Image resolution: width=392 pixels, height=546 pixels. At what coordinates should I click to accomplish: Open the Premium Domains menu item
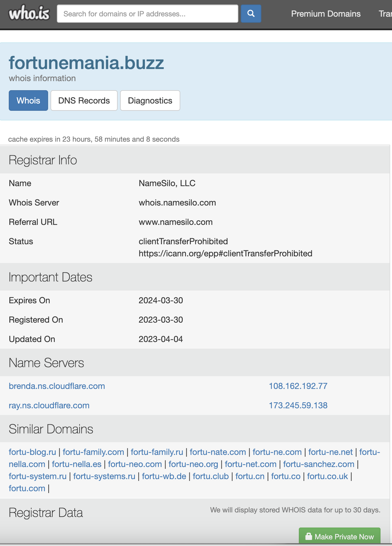point(326,14)
